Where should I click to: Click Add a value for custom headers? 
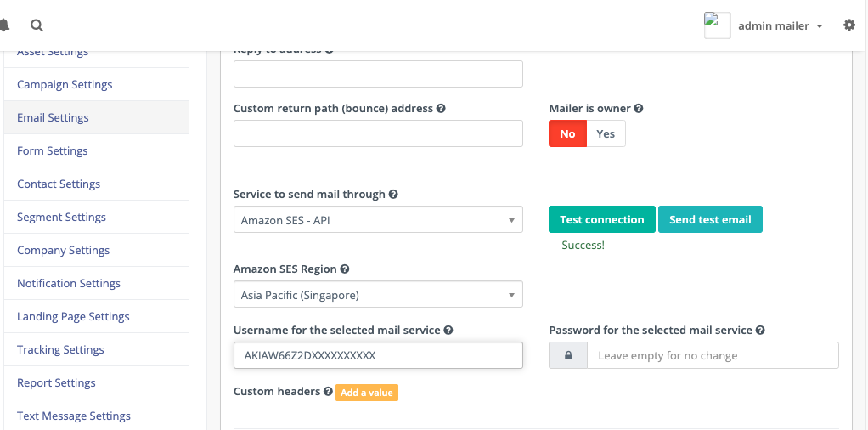pos(367,393)
